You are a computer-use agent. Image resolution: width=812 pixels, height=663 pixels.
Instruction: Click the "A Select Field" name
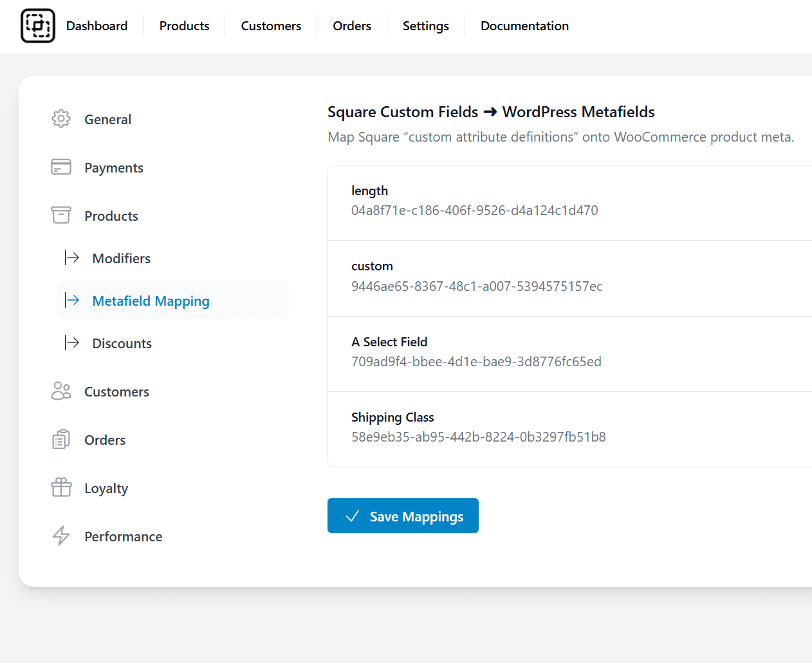pos(389,342)
